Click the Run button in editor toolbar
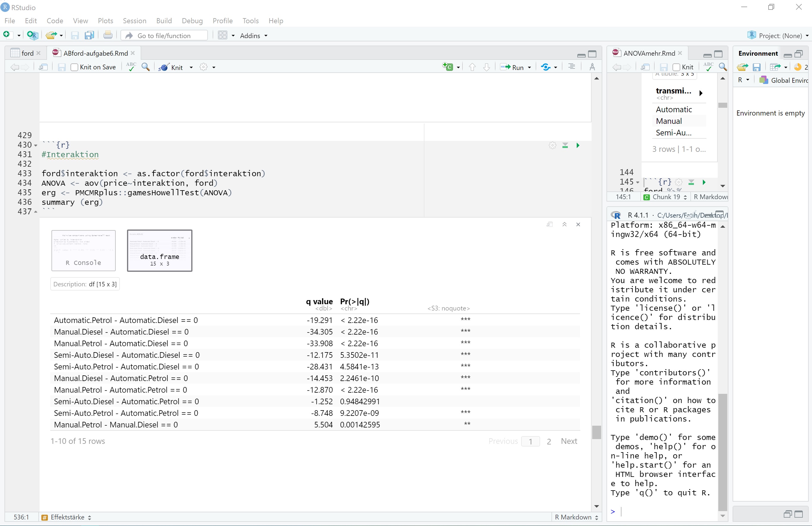 pyautogui.click(x=512, y=67)
